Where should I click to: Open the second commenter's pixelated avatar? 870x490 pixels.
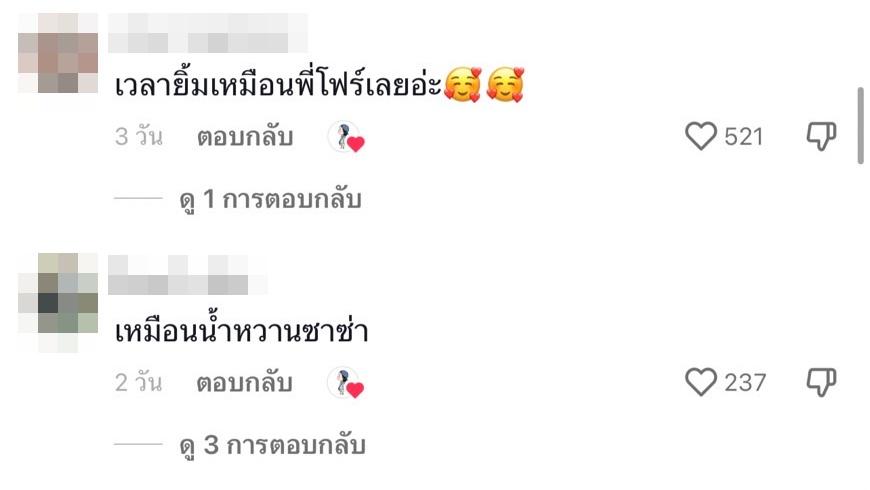(x=58, y=302)
